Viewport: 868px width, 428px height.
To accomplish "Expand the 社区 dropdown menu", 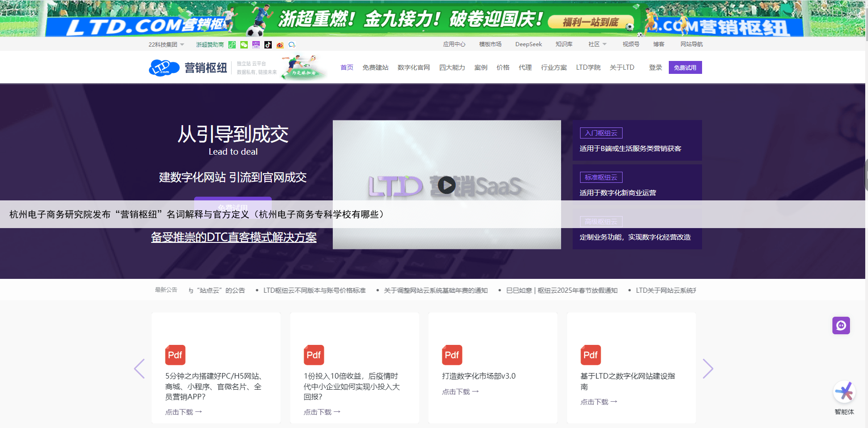I will click(x=597, y=44).
